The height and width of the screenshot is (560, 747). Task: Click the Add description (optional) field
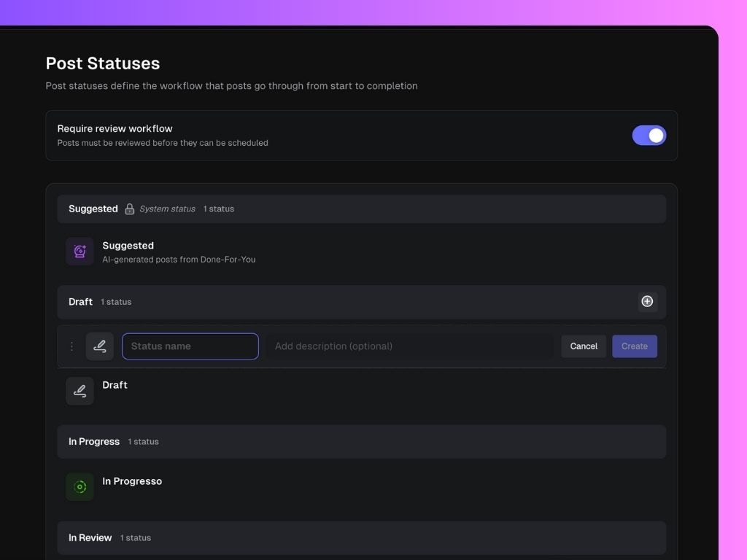410,346
